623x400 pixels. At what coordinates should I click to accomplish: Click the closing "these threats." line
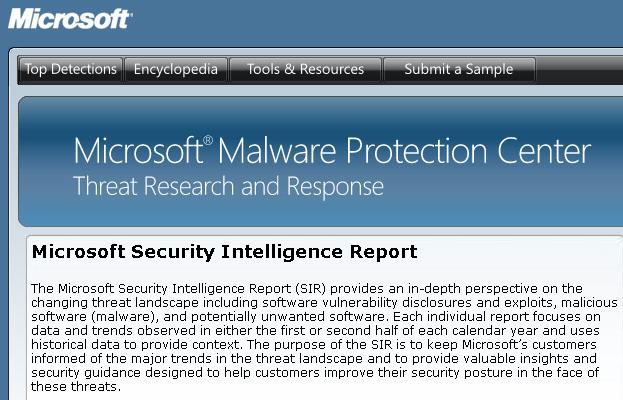point(76,386)
